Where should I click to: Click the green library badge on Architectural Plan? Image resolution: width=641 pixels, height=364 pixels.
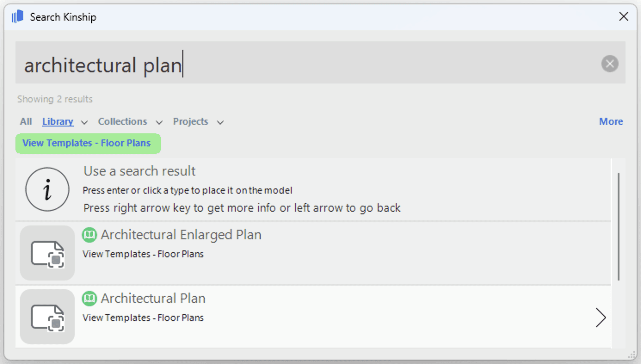[x=89, y=298]
